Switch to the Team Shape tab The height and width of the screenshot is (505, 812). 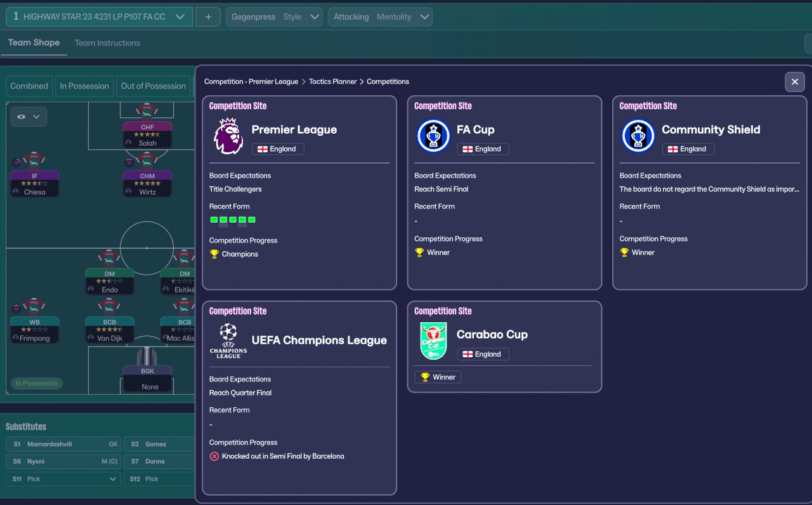(x=34, y=43)
